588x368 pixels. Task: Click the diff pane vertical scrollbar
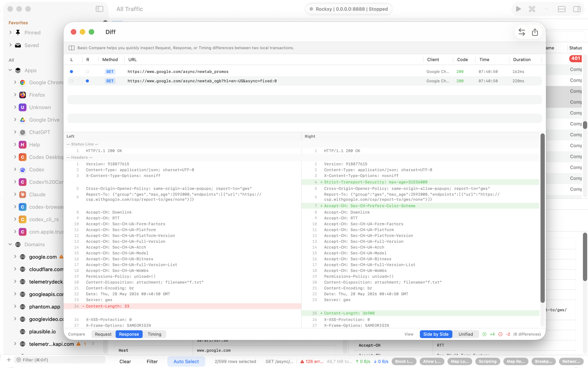542,218
